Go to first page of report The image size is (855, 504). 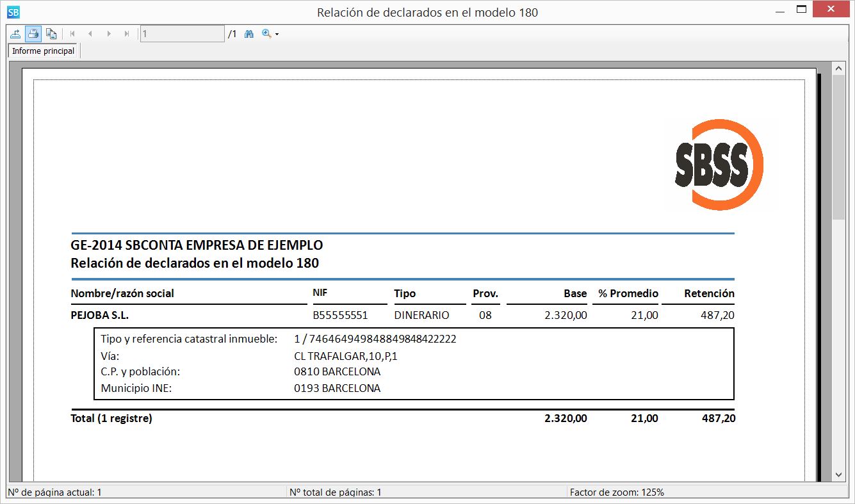[x=72, y=33]
